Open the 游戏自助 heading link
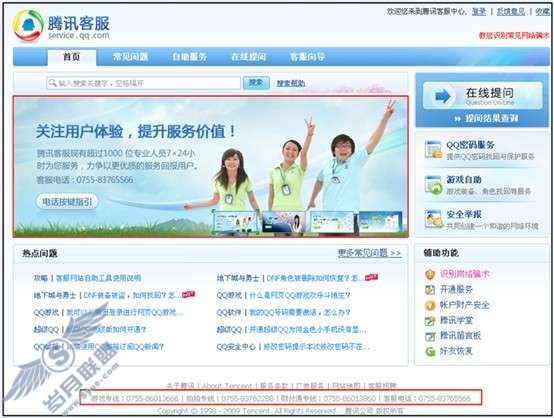 point(464,180)
